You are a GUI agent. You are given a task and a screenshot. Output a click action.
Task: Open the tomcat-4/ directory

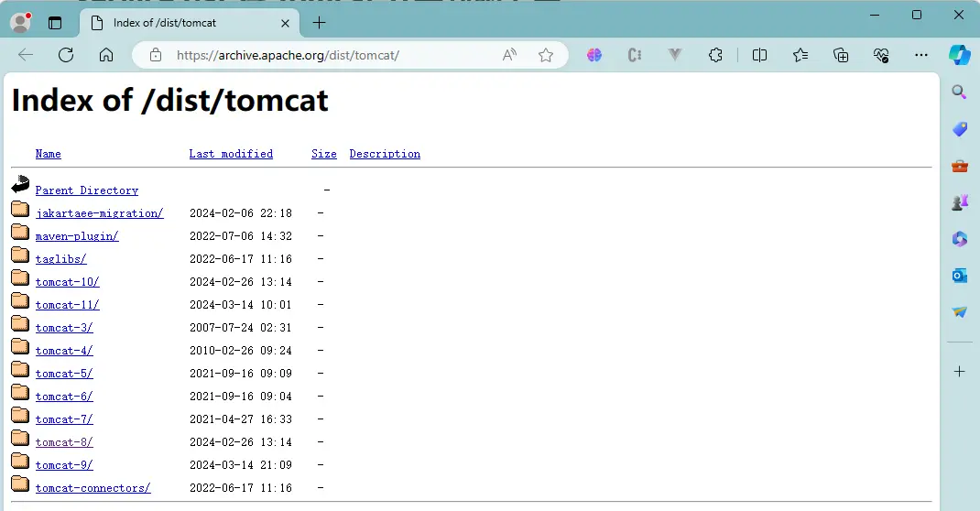(x=64, y=351)
